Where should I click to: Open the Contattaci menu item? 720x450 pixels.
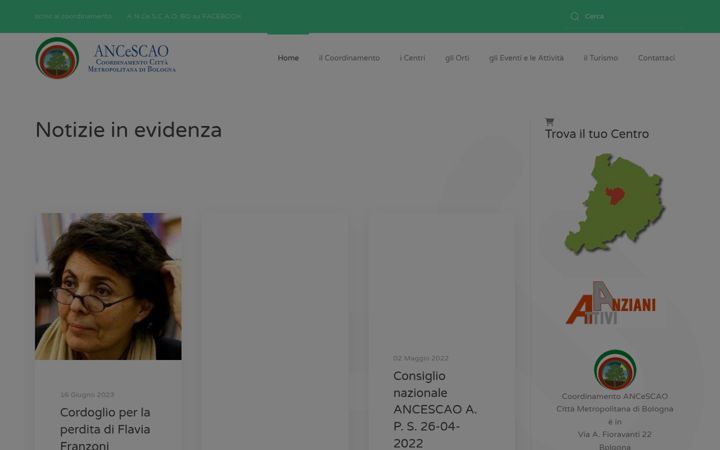656,58
